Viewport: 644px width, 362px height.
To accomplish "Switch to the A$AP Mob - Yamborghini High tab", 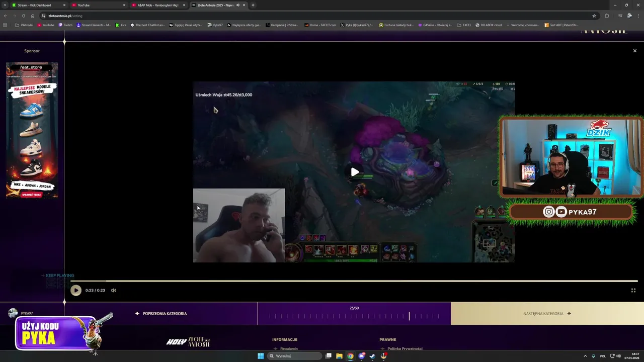I will click(158, 5).
